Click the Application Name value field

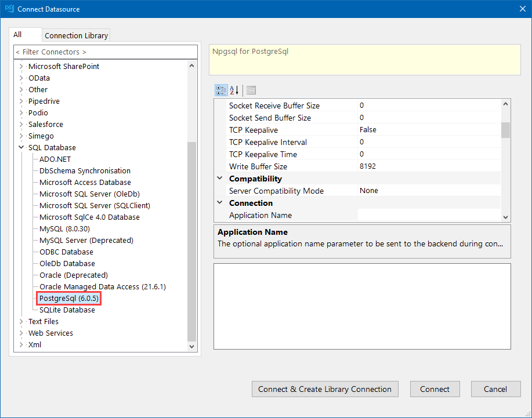tap(429, 215)
